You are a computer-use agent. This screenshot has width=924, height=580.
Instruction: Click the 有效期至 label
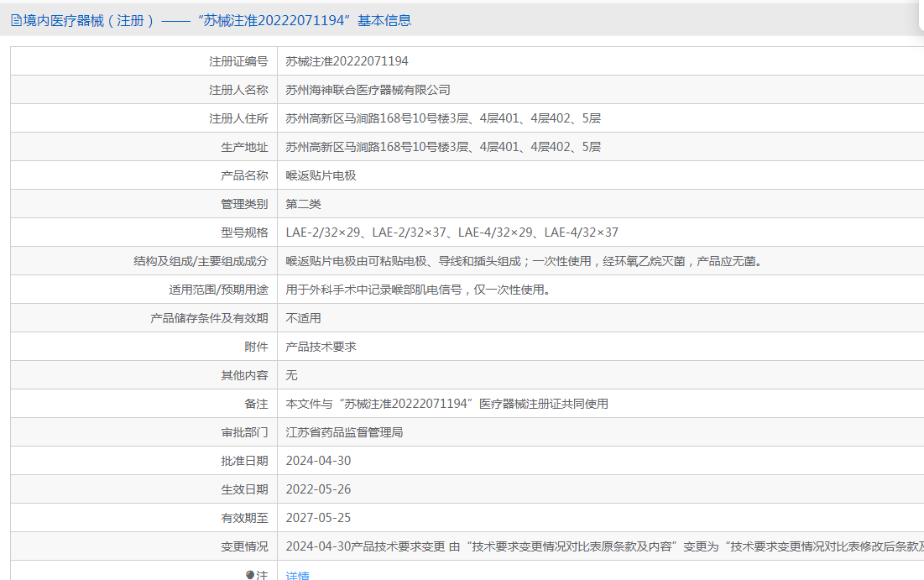click(x=244, y=518)
